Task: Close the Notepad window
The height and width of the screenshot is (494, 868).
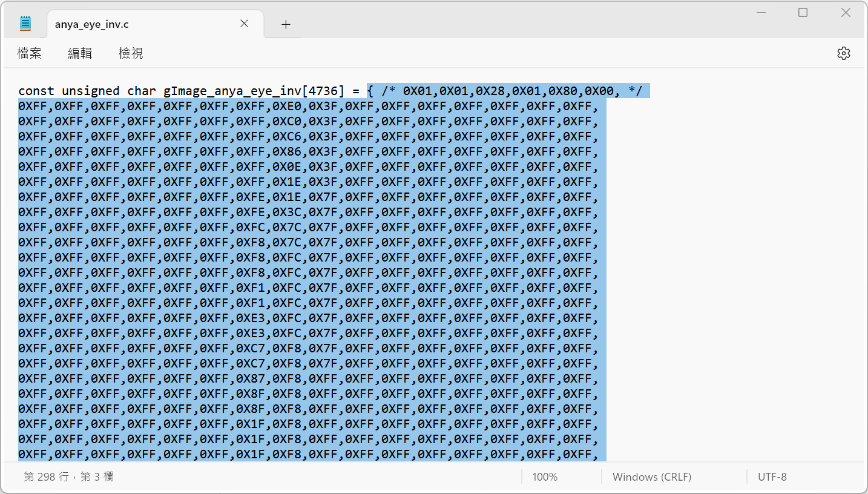Action: 846,13
